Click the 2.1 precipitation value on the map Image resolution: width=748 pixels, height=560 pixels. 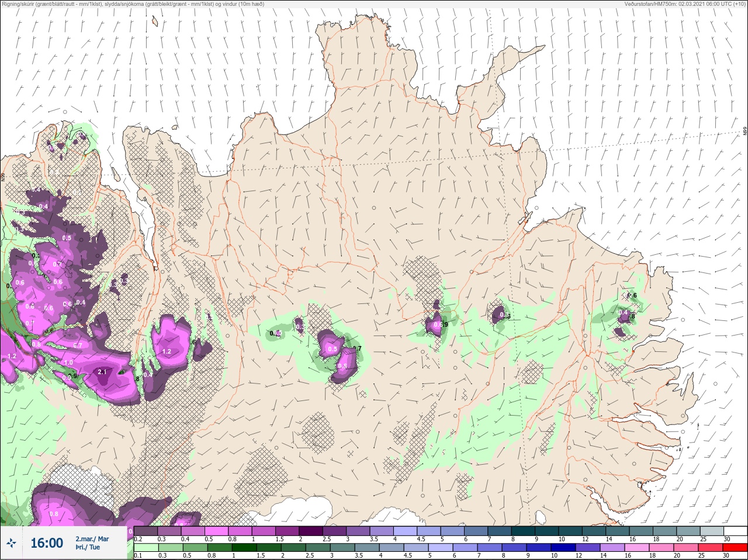click(x=102, y=372)
